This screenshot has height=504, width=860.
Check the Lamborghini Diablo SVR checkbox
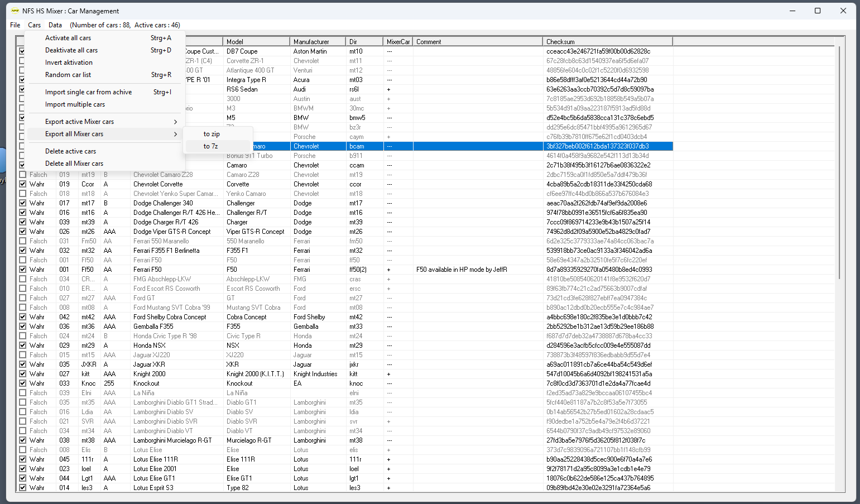(x=23, y=421)
